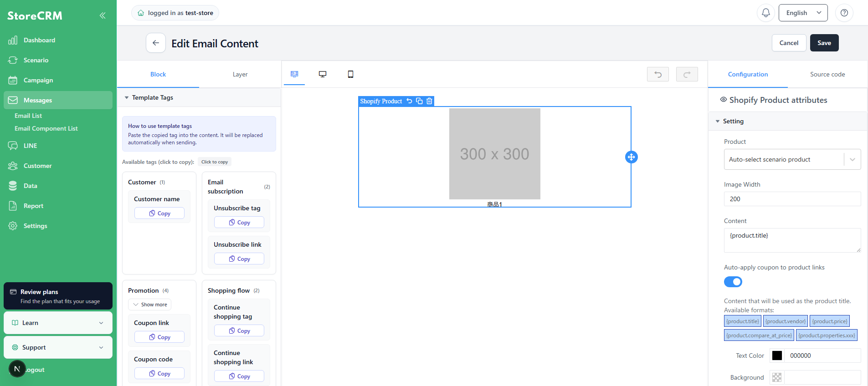The image size is (868, 386).
Task: Open the notifications bell
Action: pos(766,13)
